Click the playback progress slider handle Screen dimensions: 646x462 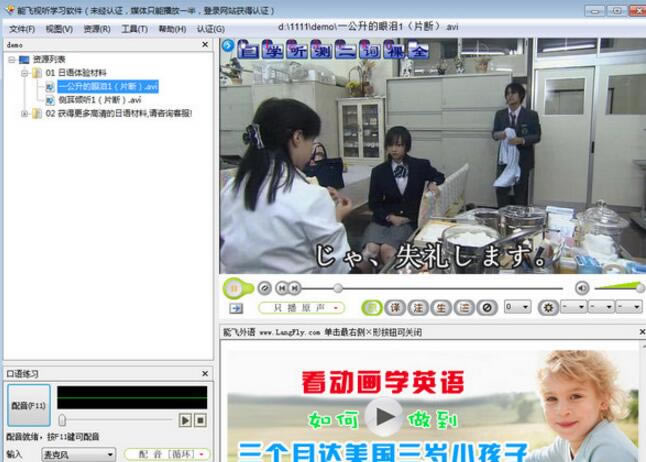(338, 288)
